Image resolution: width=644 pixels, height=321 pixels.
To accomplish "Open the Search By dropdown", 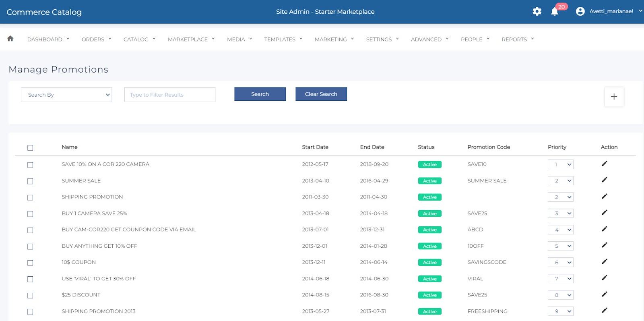I will pos(66,95).
